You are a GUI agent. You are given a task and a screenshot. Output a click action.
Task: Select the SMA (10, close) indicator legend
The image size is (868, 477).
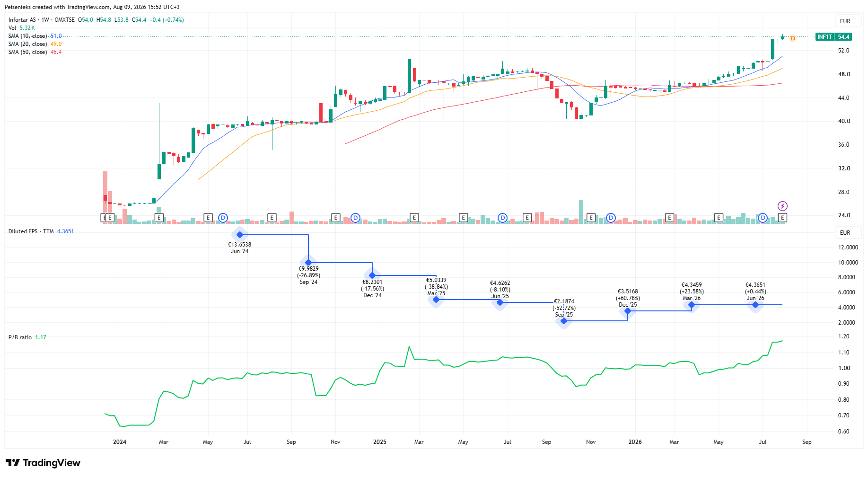pos(35,36)
